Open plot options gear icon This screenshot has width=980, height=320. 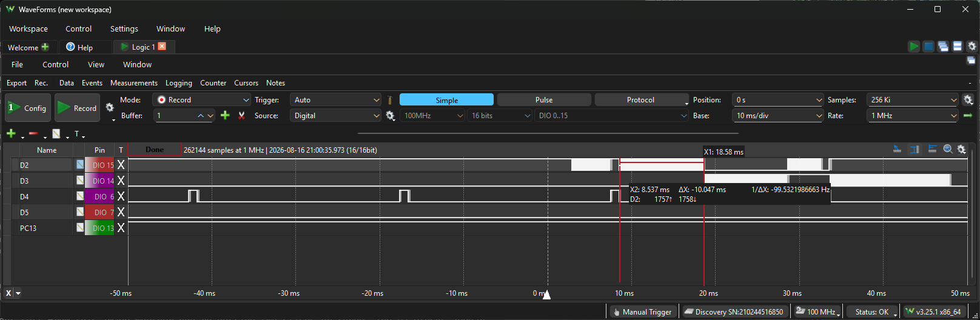962,149
